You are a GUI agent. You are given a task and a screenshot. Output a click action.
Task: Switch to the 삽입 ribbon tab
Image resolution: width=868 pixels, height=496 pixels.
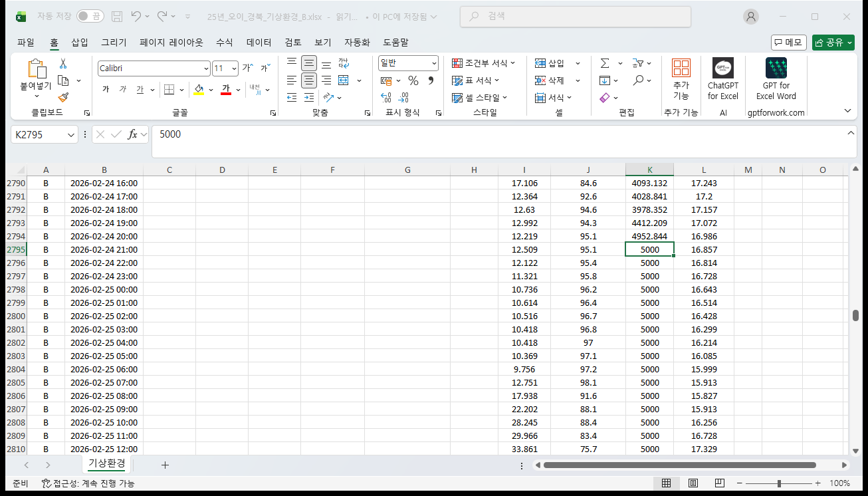[80, 42]
